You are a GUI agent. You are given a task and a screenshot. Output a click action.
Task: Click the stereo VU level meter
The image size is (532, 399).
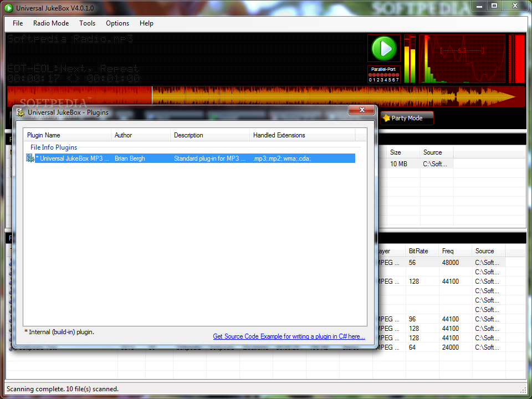410,59
